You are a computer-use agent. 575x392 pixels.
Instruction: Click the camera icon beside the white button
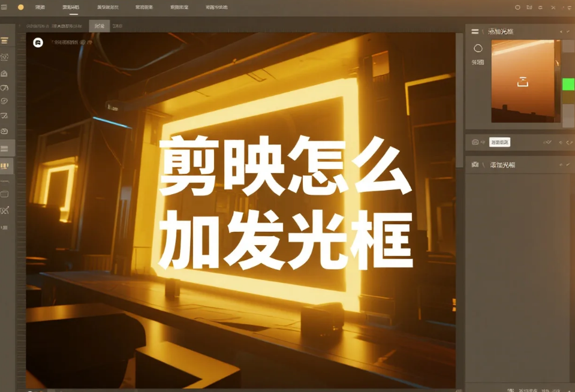coord(475,142)
